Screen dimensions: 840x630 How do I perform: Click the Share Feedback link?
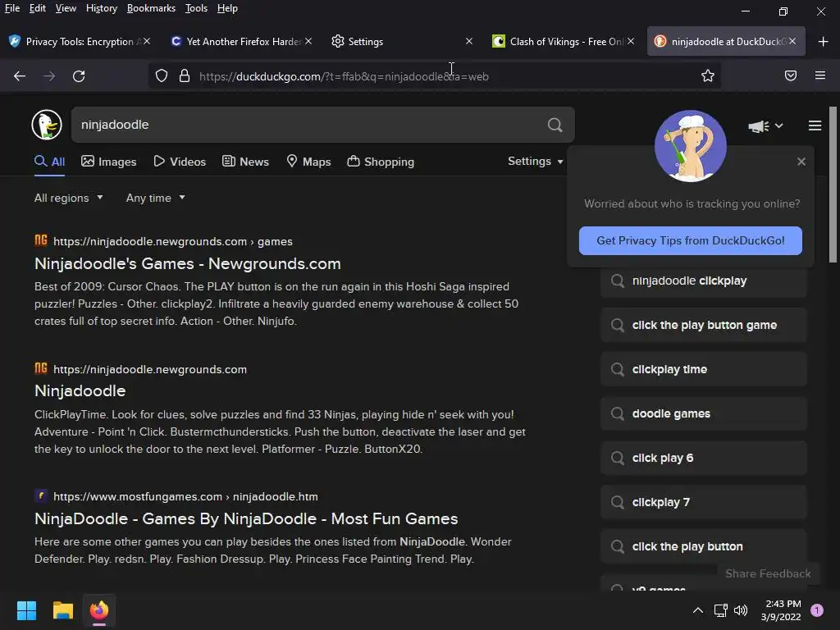[768, 573]
